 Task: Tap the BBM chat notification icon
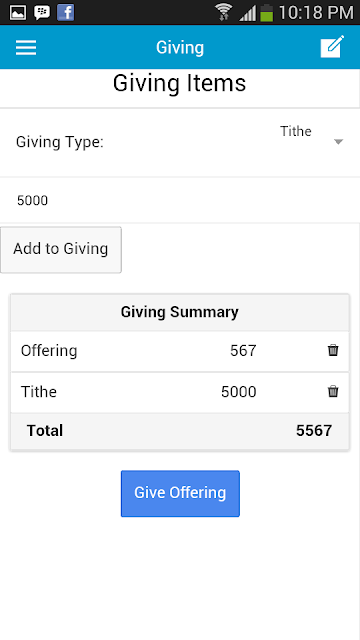pos(42,13)
